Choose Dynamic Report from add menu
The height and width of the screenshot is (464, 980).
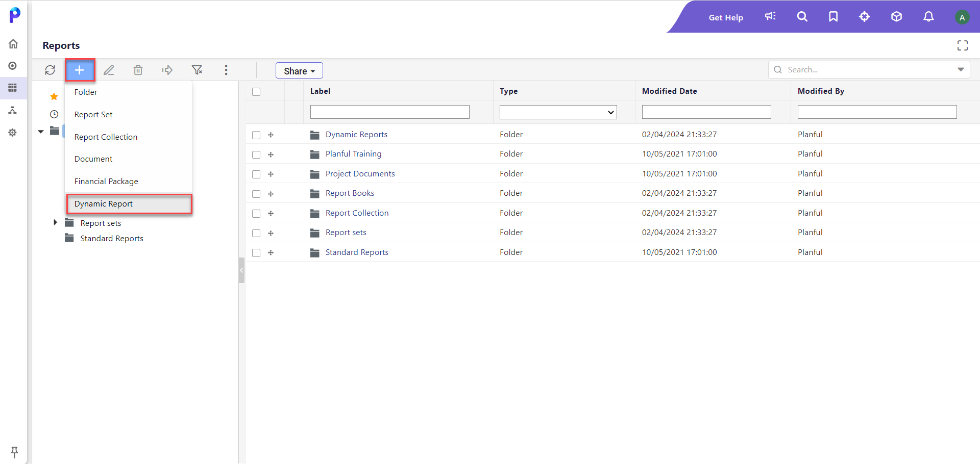pos(129,204)
